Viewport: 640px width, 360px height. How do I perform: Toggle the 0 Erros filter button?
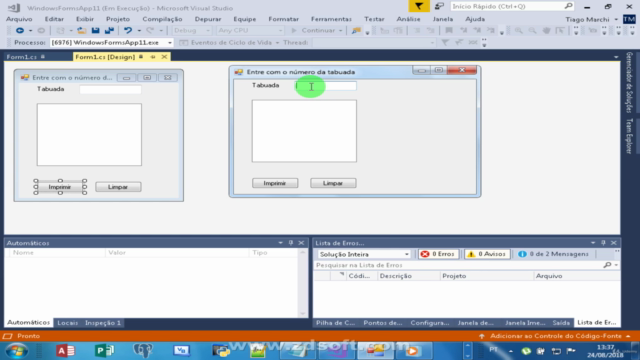[438, 254]
